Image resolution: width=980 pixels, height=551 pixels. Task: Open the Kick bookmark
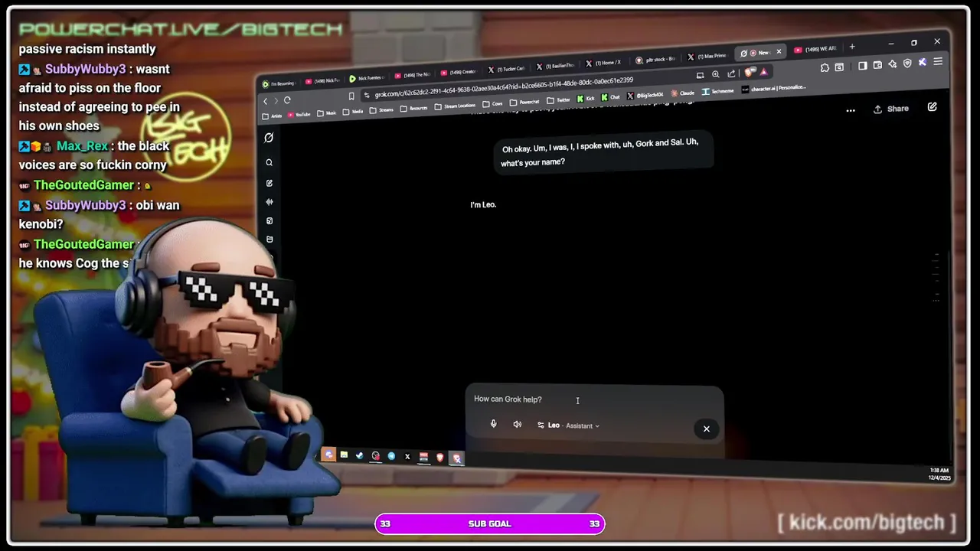(x=585, y=98)
